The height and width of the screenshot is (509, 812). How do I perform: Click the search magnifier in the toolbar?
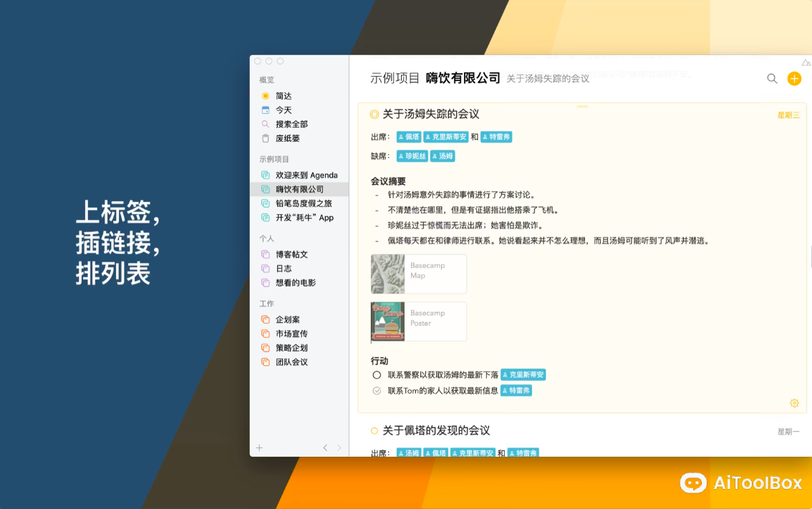coord(772,79)
